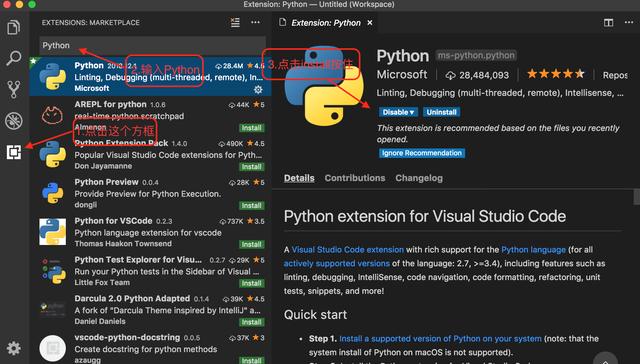Click the Microsoft publisher name
The width and height of the screenshot is (640, 364).
point(402,74)
